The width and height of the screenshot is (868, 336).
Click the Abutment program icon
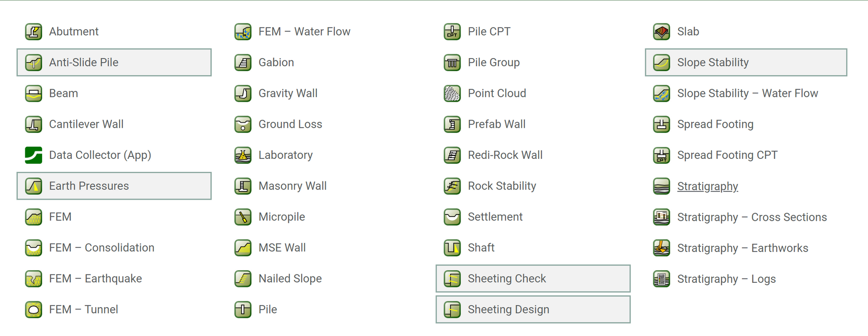tap(34, 32)
